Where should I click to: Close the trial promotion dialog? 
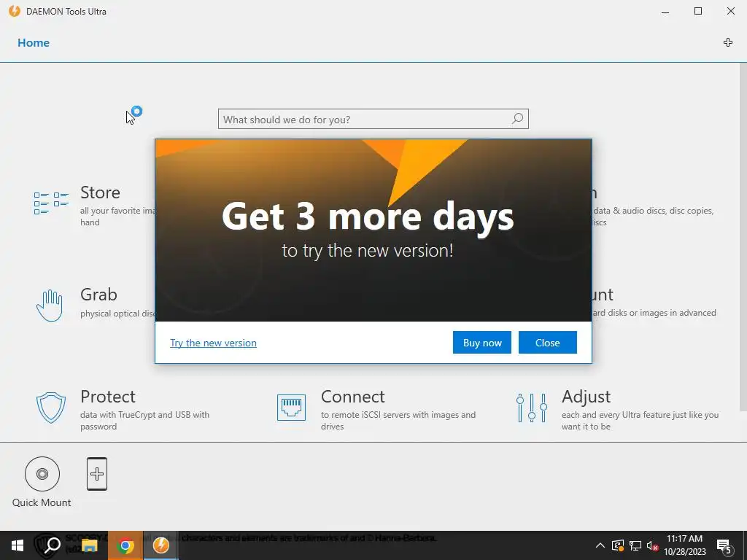547,343
